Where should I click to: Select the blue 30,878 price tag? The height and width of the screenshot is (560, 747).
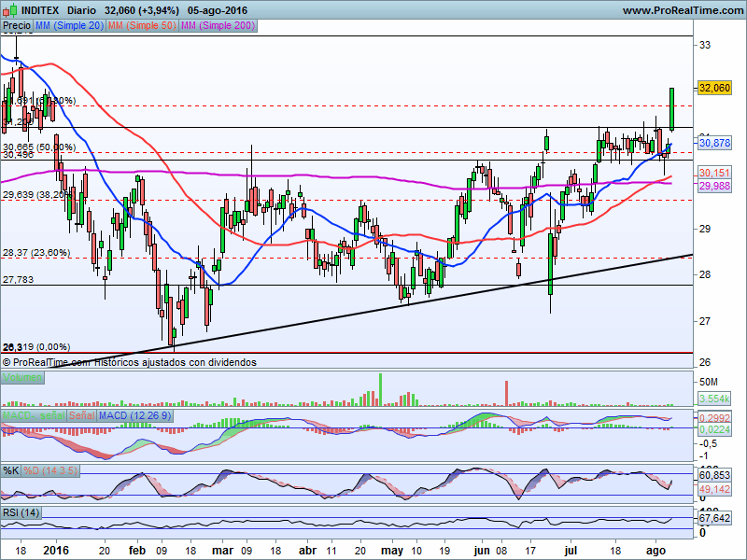[714, 143]
